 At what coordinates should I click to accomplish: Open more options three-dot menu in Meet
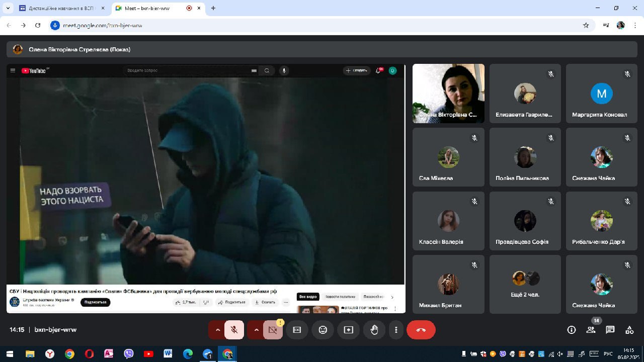coord(396,330)
